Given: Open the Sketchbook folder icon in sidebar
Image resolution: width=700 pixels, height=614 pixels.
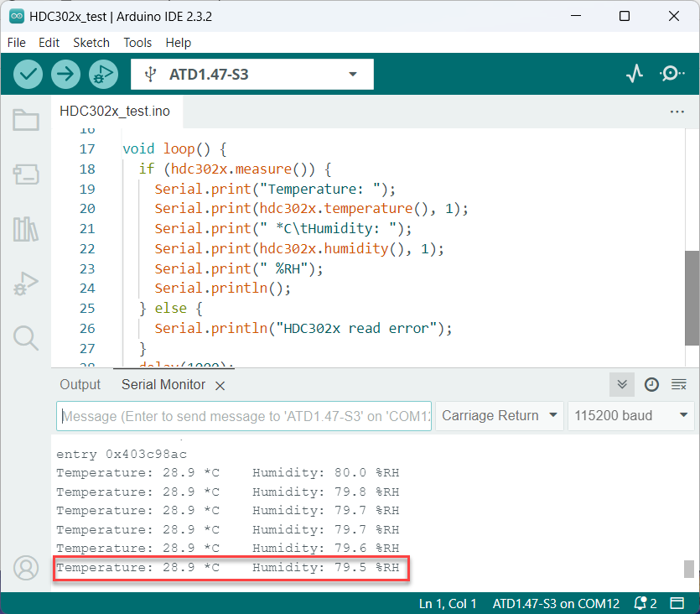Looking at the screenshot, I should 26,121.
